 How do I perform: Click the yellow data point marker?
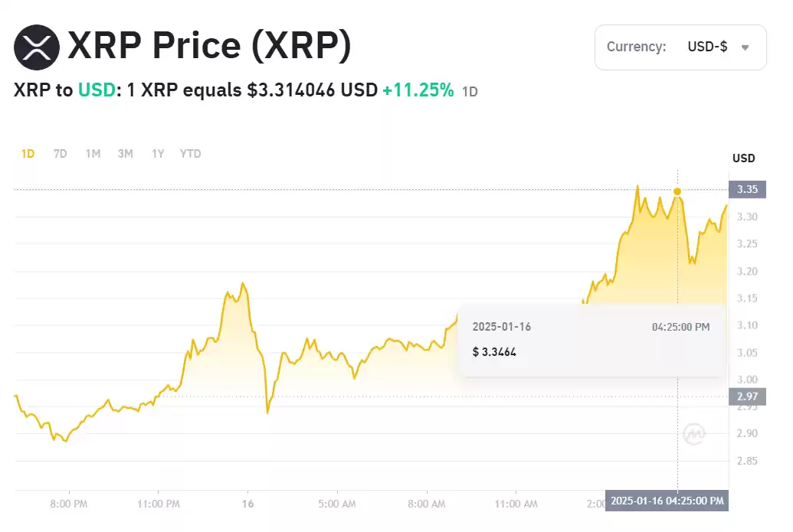tap(677, 191)
